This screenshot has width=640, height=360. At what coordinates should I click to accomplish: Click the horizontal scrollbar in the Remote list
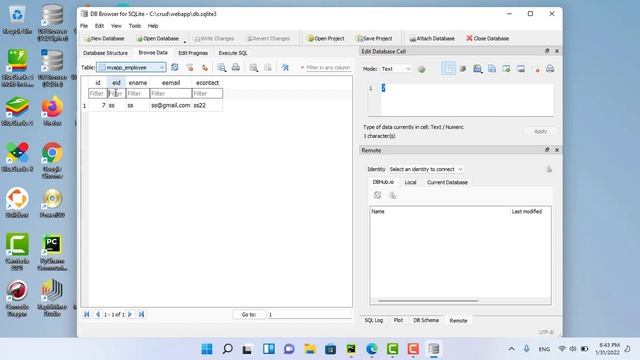click(x=428, y=301)
